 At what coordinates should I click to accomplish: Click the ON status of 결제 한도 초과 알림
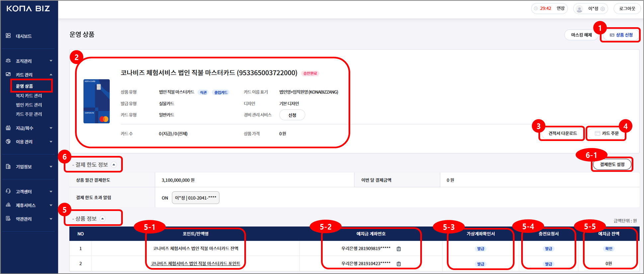pyautogui.click(x=165, y=198)
